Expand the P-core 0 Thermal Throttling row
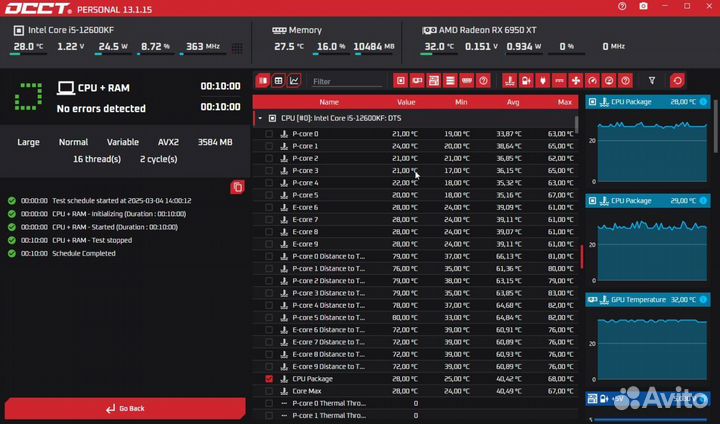The image size is (720, 424). (x=284, y=404)
